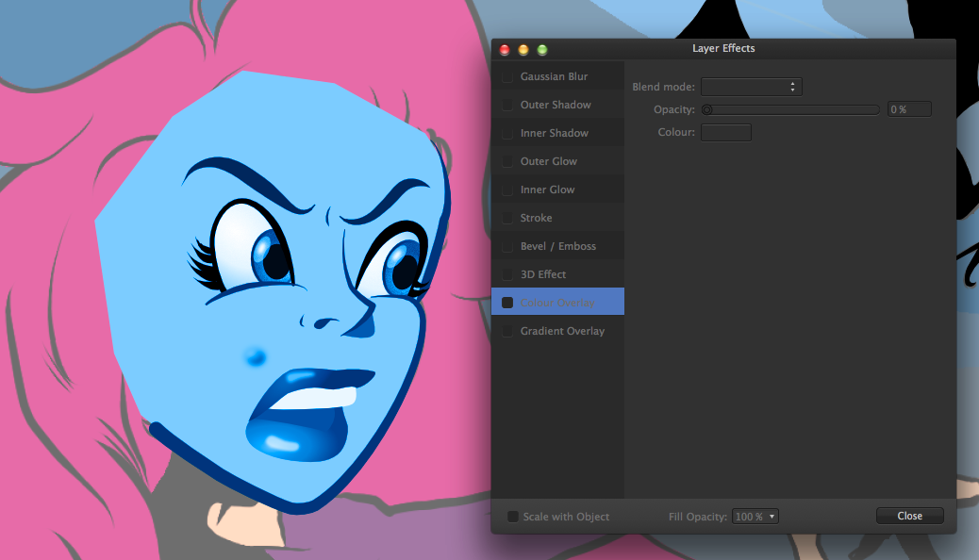Viewport: 979px width, 560px height.
Task: Select the Colour Overlay effect row
Action: (557, 302)
